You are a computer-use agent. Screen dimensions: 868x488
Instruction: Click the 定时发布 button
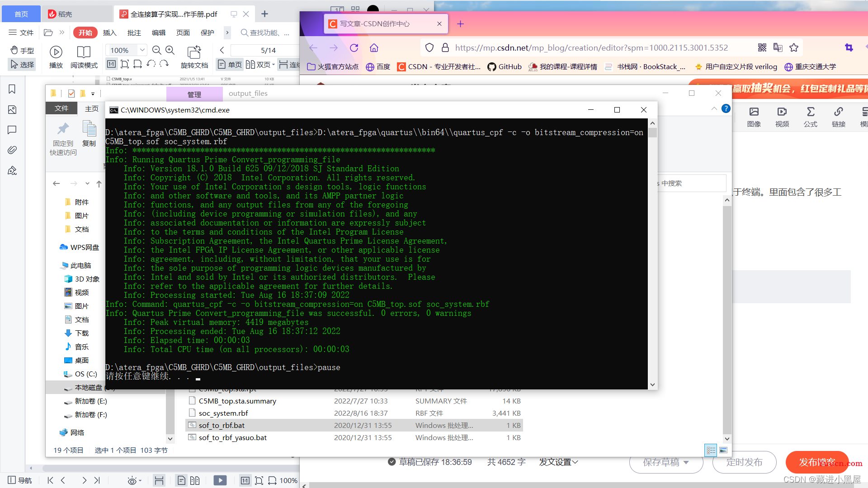click(744, 462)
